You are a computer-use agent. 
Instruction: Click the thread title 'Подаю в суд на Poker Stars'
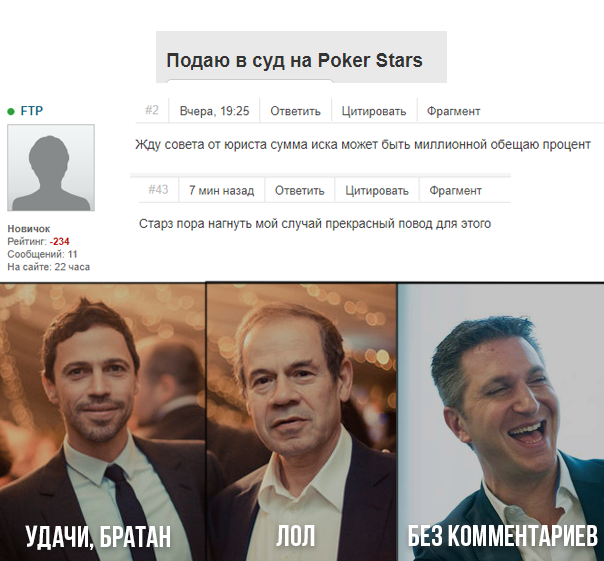point(294,60)
